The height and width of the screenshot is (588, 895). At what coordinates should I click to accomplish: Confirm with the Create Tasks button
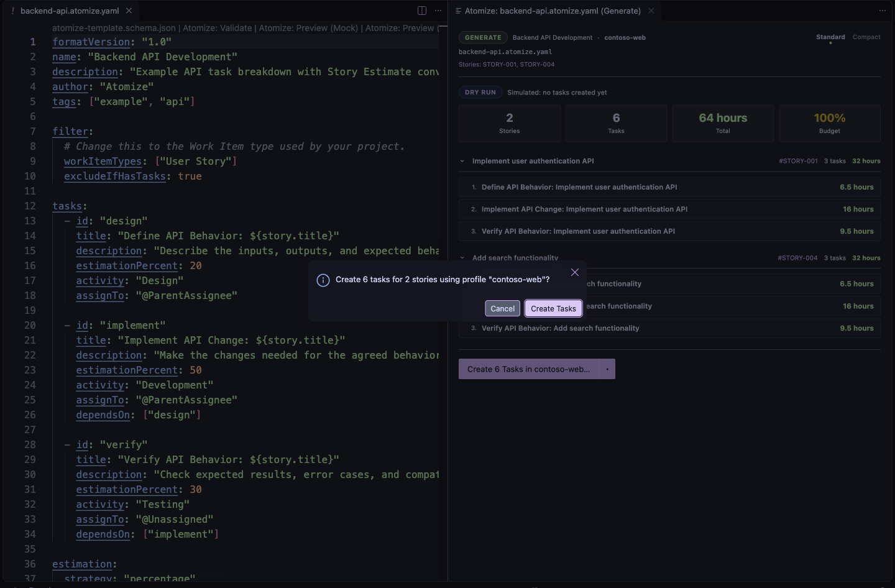click(553, 308)
